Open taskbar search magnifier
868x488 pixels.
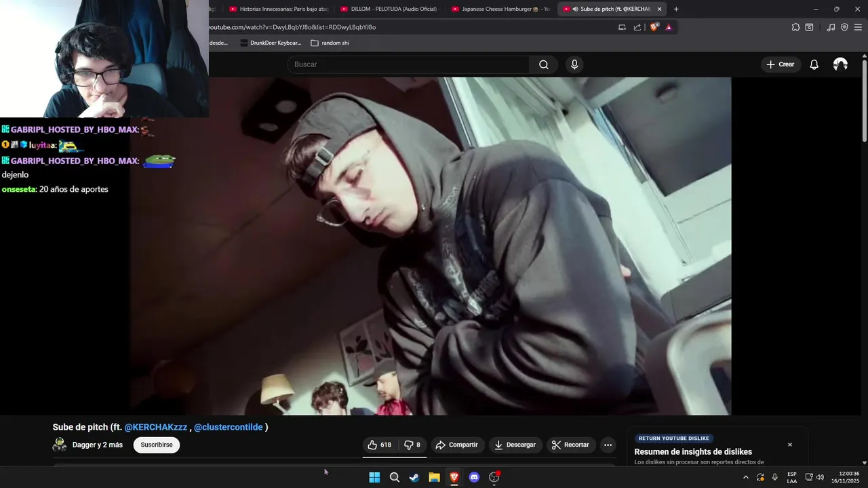click(x=395, y=477)
